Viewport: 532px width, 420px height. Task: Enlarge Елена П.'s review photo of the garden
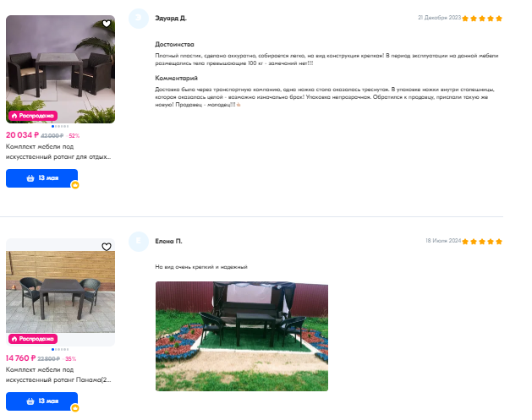point(242,336)
